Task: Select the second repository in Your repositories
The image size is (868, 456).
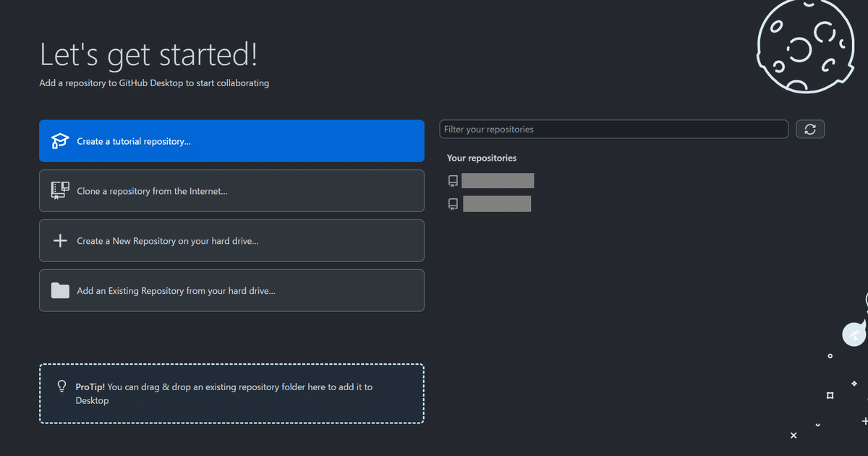Action: point(489,204)
